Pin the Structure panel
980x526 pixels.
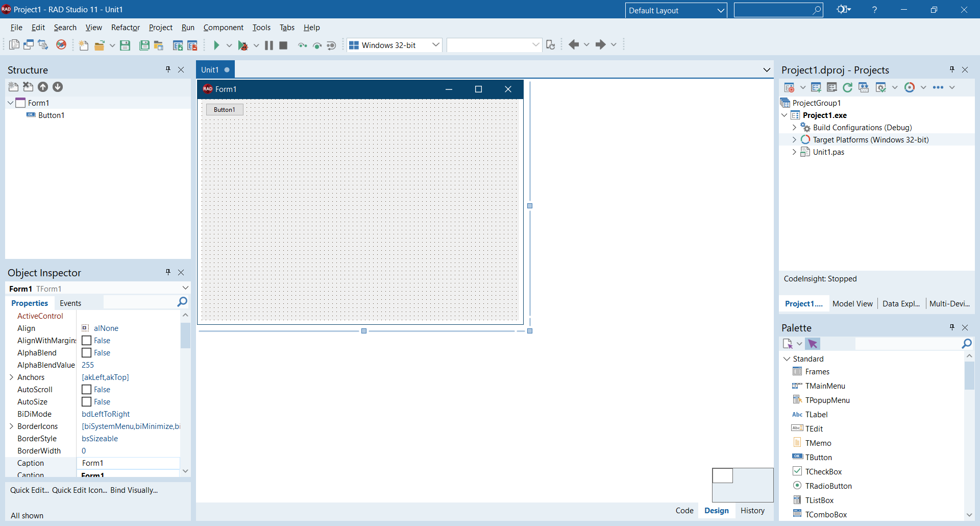click(x=168, y=69)
